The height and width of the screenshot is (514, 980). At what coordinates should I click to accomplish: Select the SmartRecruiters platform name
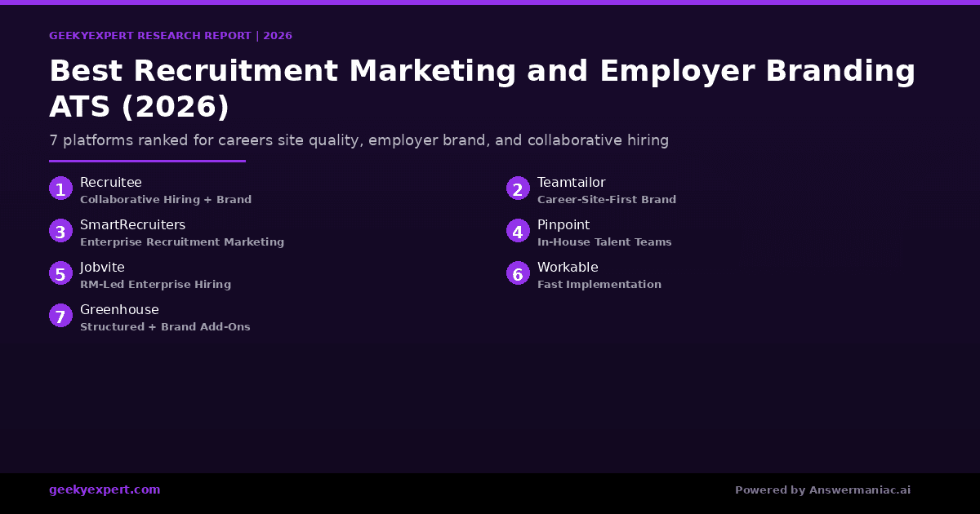coord(132,225)
